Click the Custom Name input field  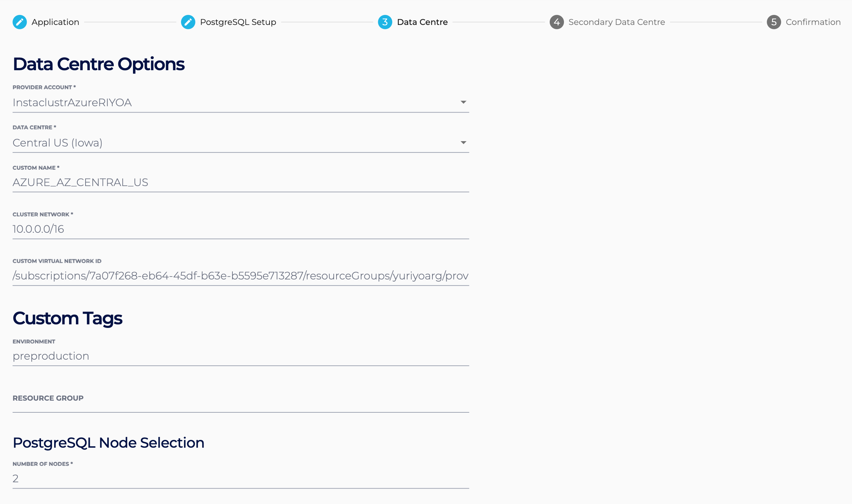241,182
